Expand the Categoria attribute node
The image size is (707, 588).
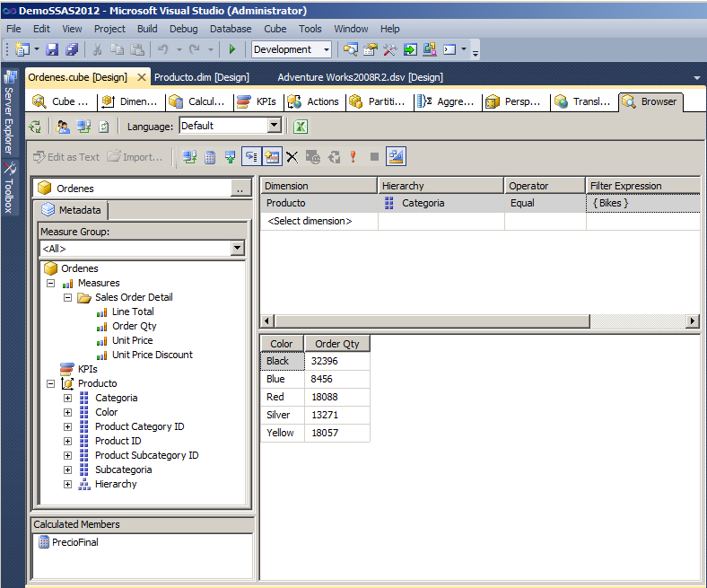pyautogui.click(x=67, y=398)
